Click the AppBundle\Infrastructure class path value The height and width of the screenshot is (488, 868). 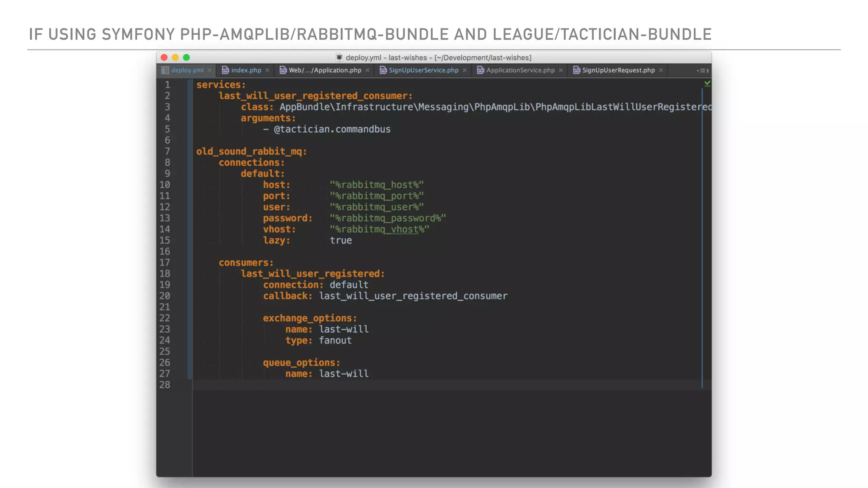tap(495, 107)
